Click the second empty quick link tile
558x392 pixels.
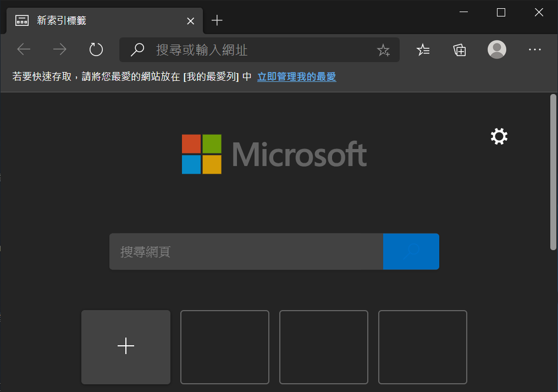click(225, 347)
